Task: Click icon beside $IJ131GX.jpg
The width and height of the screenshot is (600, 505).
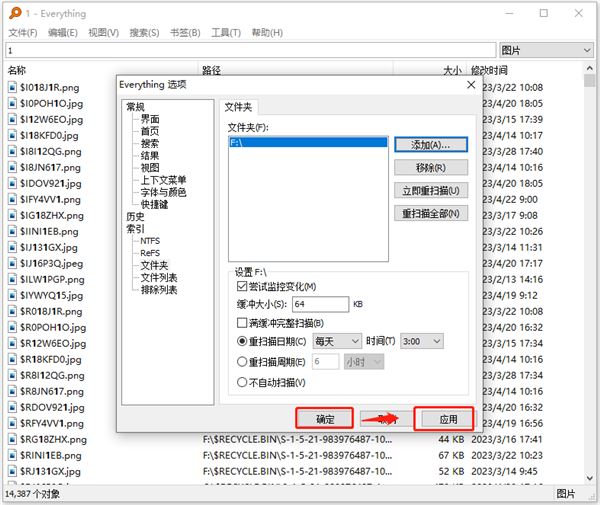Action: click(x=13, y=248)
